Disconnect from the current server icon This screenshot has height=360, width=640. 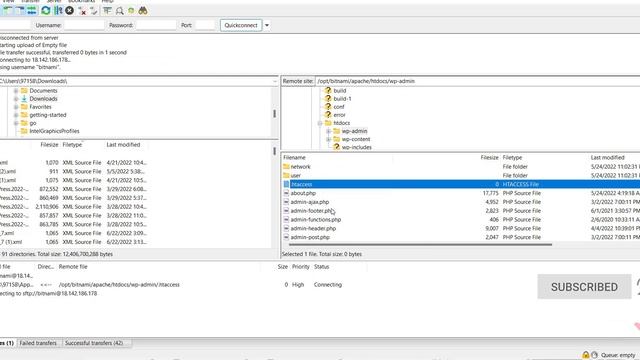point(82,11)
